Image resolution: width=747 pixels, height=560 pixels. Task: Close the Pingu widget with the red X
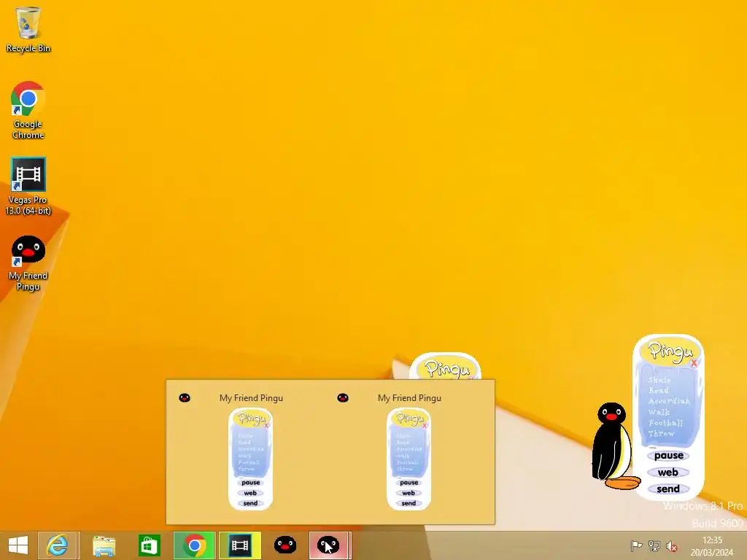(x=694, y=363)
